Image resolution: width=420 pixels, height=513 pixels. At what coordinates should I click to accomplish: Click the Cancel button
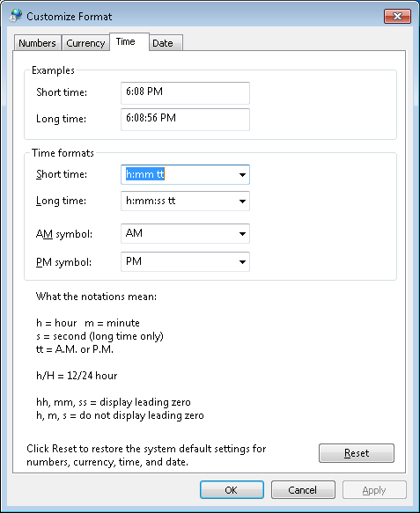click(303, 490)
